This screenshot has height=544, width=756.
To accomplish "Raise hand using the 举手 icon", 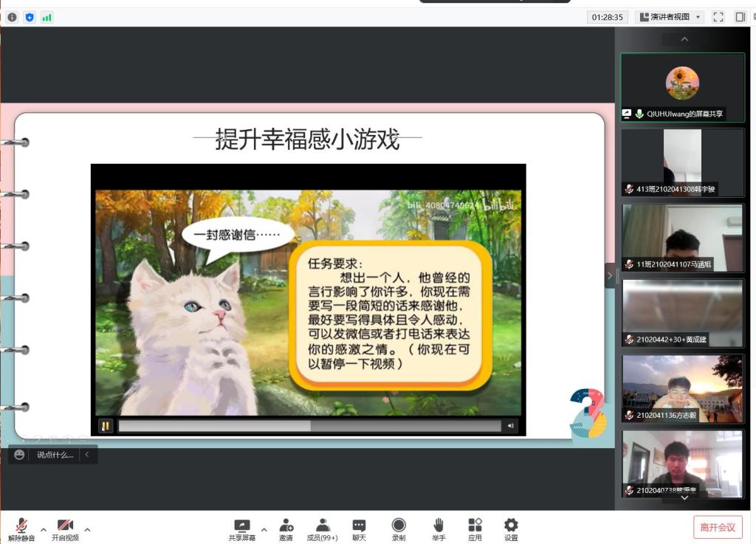I will (x=439, y=528).
